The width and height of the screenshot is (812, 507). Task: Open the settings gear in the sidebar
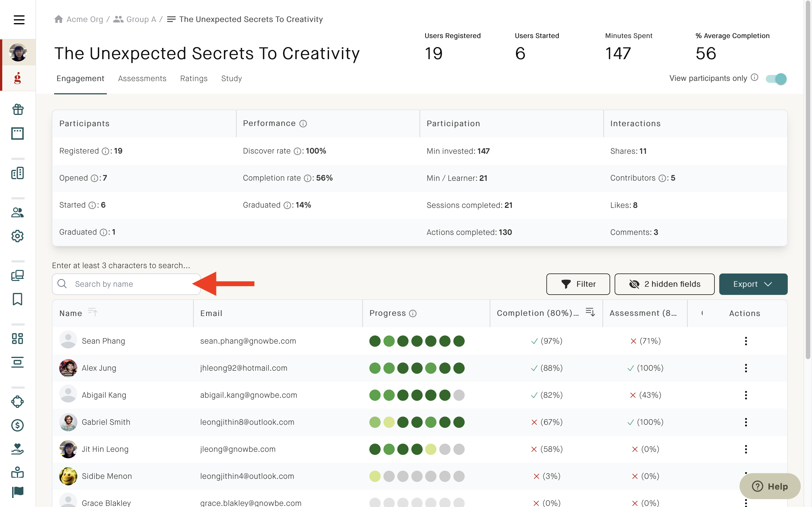(x=17, y=236)
